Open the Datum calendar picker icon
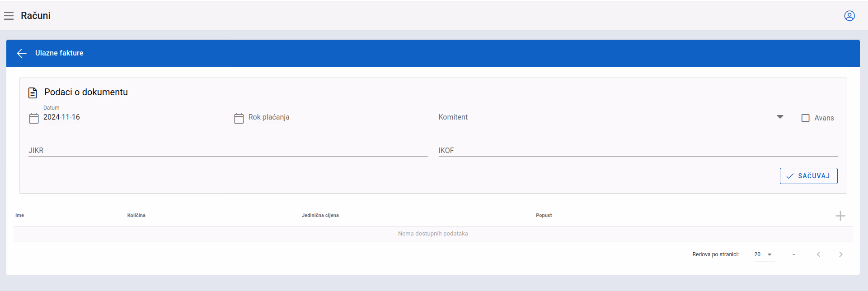 tap(34, 118)
